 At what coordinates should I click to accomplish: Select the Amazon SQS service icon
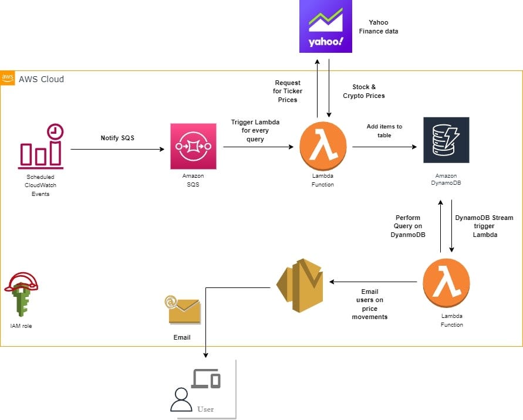coord(194,147)
